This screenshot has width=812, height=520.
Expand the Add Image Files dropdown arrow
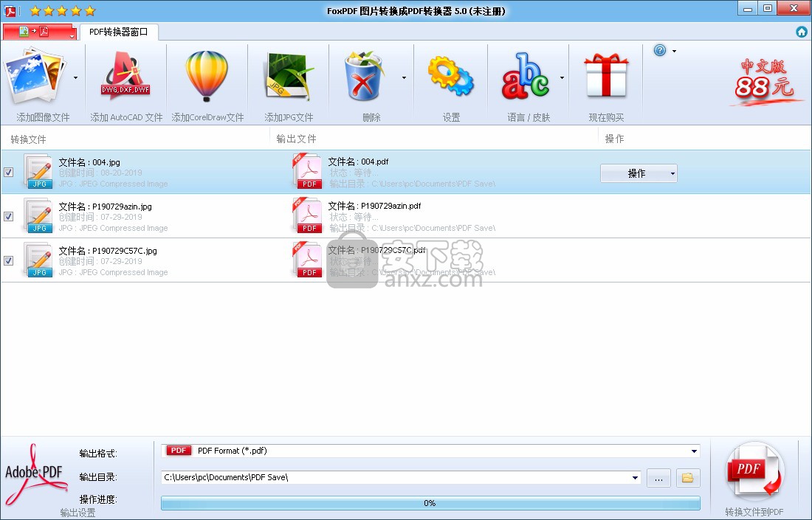tap(75, 77)
